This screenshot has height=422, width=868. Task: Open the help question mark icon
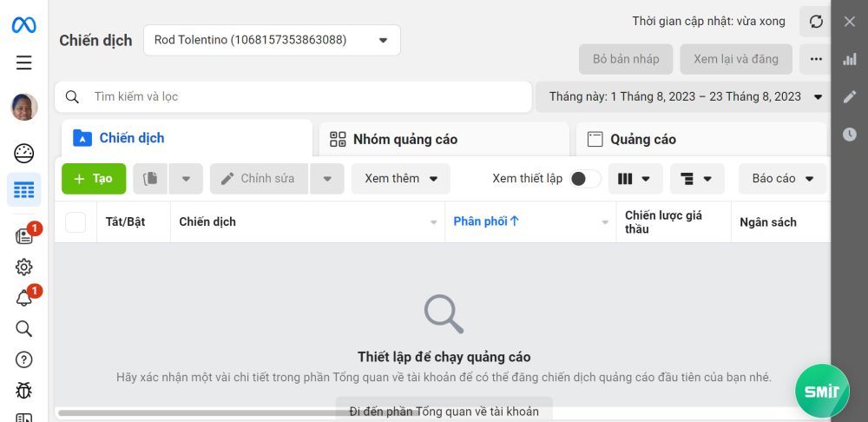coord(23,359)
